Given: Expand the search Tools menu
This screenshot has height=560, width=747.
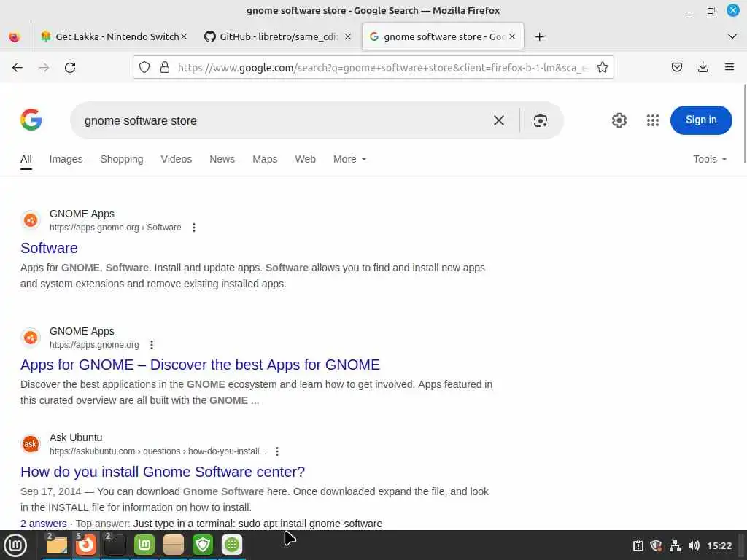Looking at the screenshot, I should click(x=710, y=159).
